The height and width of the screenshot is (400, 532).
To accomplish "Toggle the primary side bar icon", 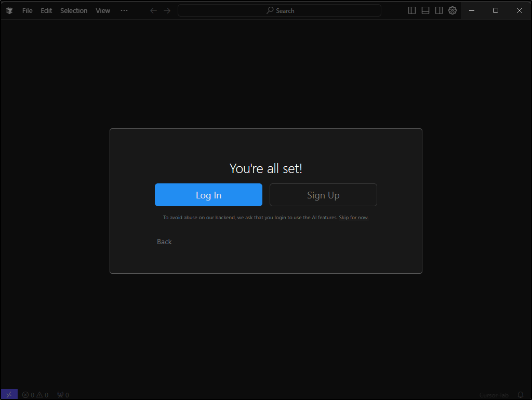I will 411,10.
